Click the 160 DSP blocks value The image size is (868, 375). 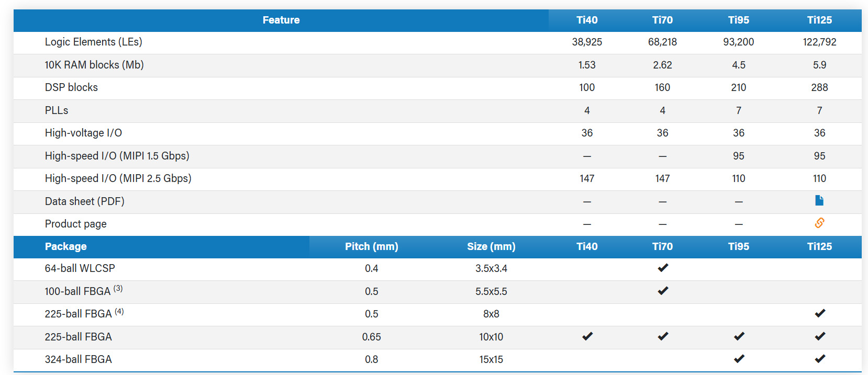[662, 87]
